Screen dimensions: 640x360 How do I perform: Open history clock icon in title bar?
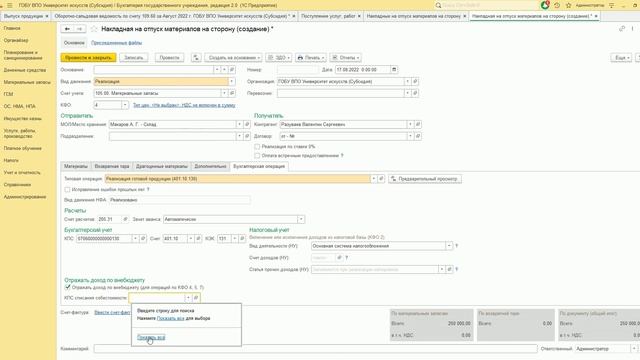coord(557,5)
